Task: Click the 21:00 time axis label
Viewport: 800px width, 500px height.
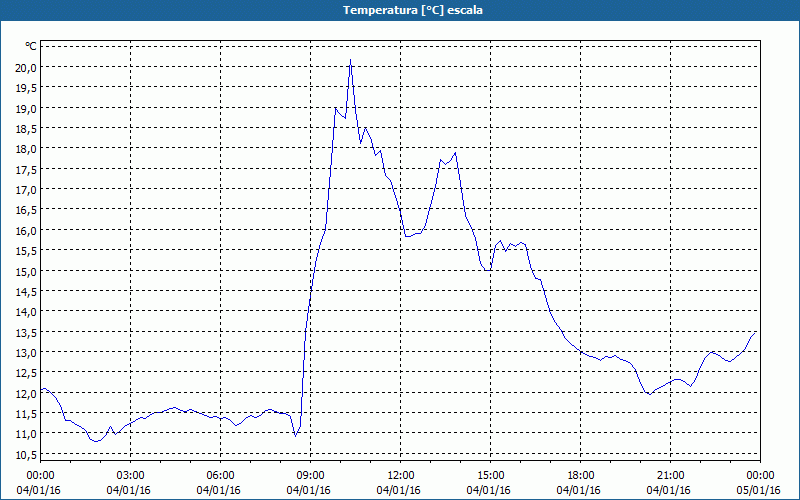Action: tap(670, 476)
